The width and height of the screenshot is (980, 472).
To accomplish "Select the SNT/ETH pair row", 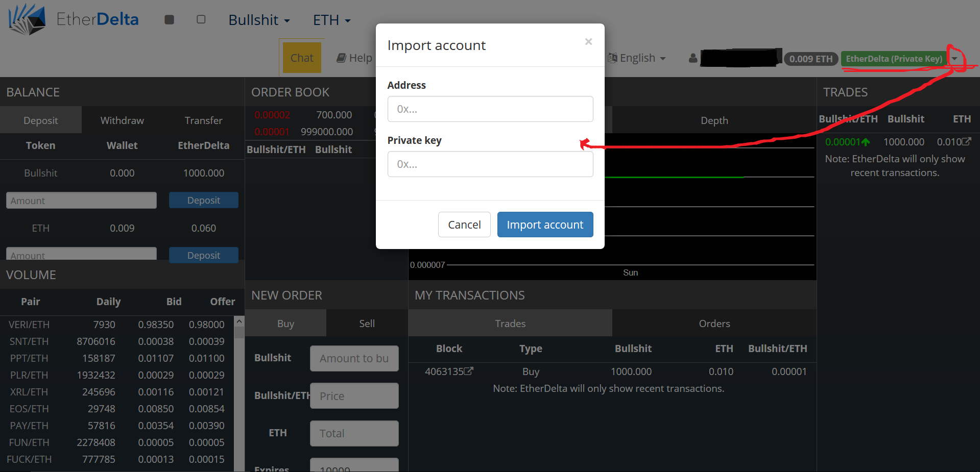I will [x=117, y=341].
